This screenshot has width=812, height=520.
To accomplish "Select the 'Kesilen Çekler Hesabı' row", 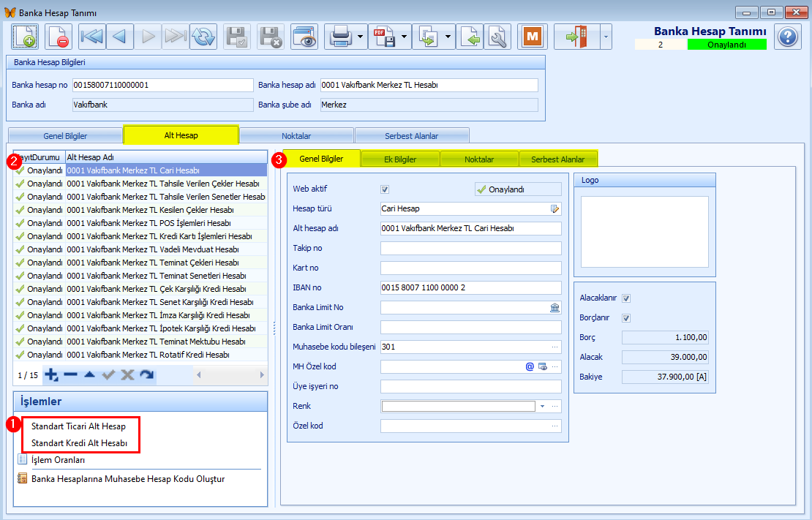I will click(x=140, y=210).
